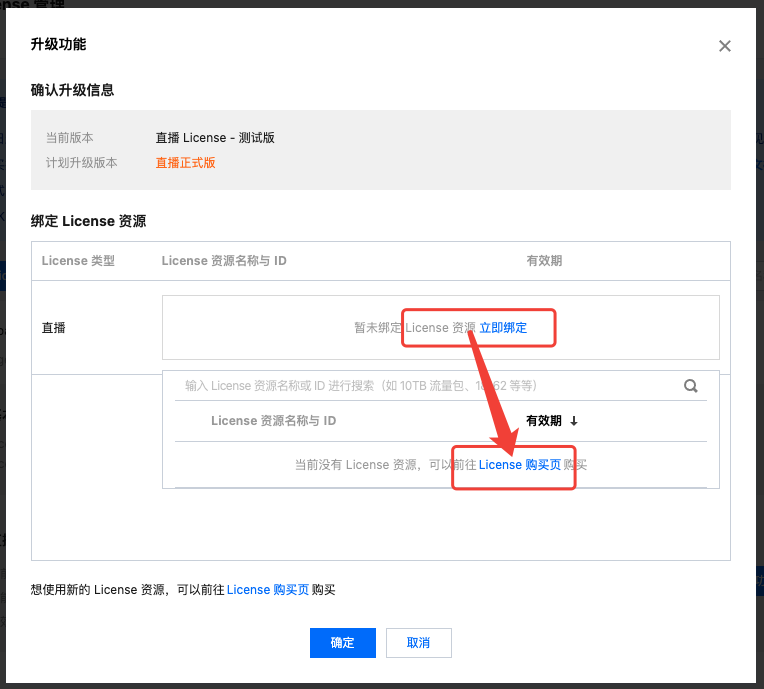Click the search magnifier icon
Image resolution: width=764 pixels, height=689 pixels.
coord(690,385)
